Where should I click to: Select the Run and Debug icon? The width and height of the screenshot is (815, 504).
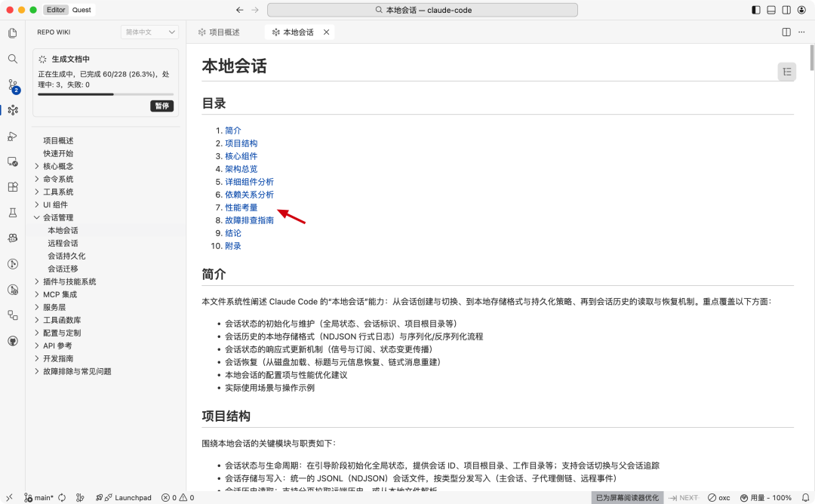(11, 137)
